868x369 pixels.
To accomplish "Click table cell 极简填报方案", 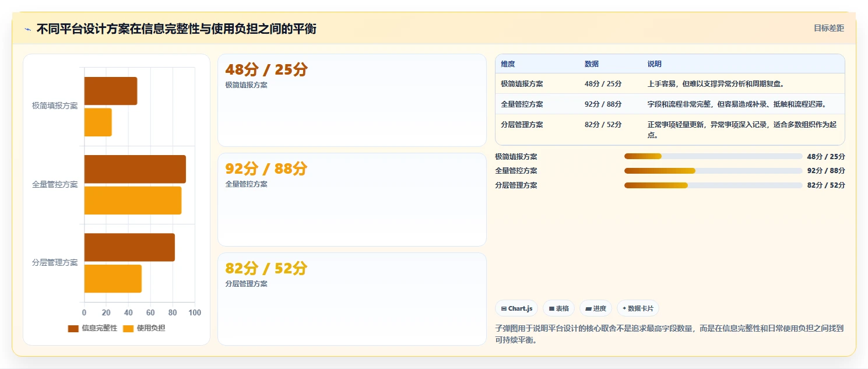I will [522, 84].
